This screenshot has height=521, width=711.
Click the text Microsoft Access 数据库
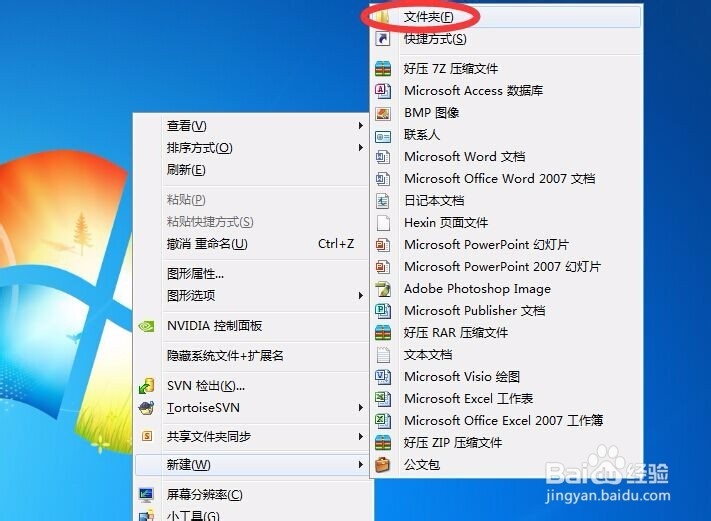tap(473, 90)
